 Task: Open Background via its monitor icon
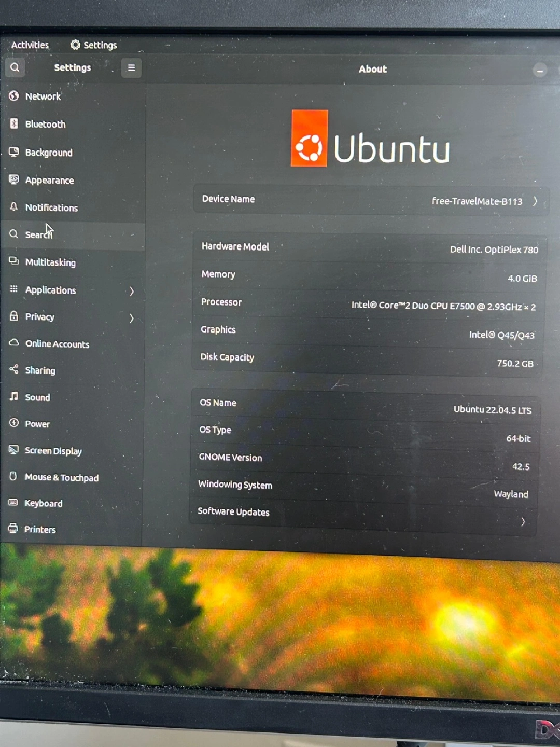pyautogui.click(x=14, y=151)
